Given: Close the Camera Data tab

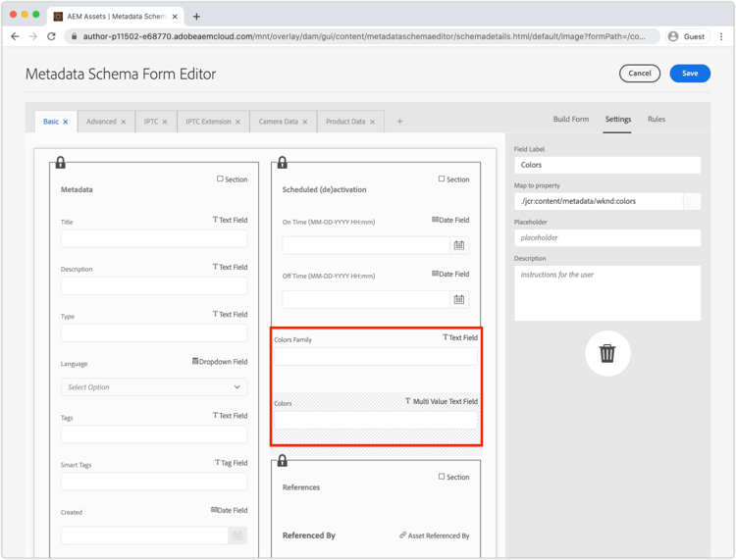Looking at the screenshot, I should (x=305, y=122).
